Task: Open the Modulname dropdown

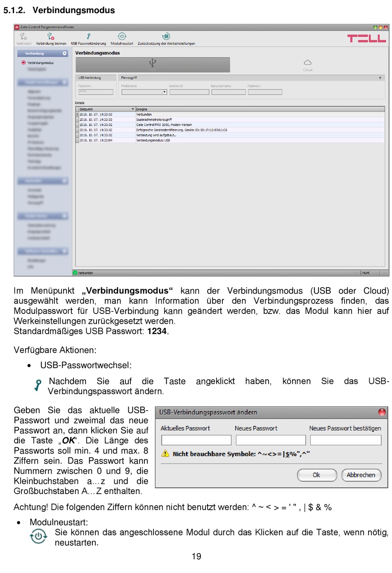Action: 164,92
